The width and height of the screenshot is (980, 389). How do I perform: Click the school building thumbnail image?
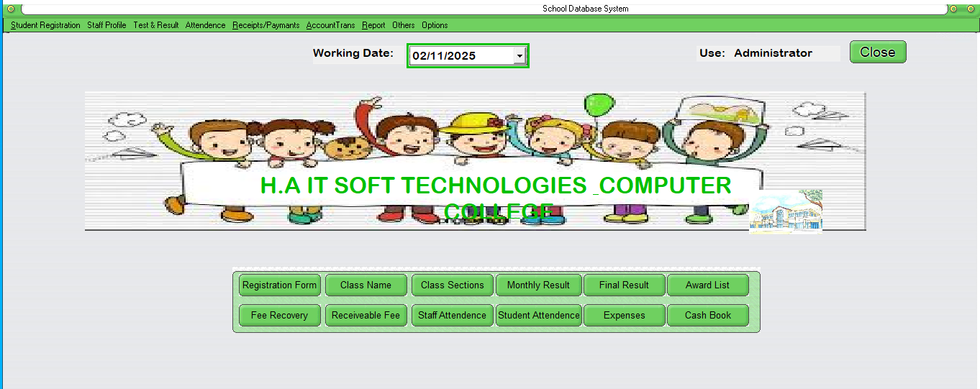pyautogui.click(x=785, y=211)
